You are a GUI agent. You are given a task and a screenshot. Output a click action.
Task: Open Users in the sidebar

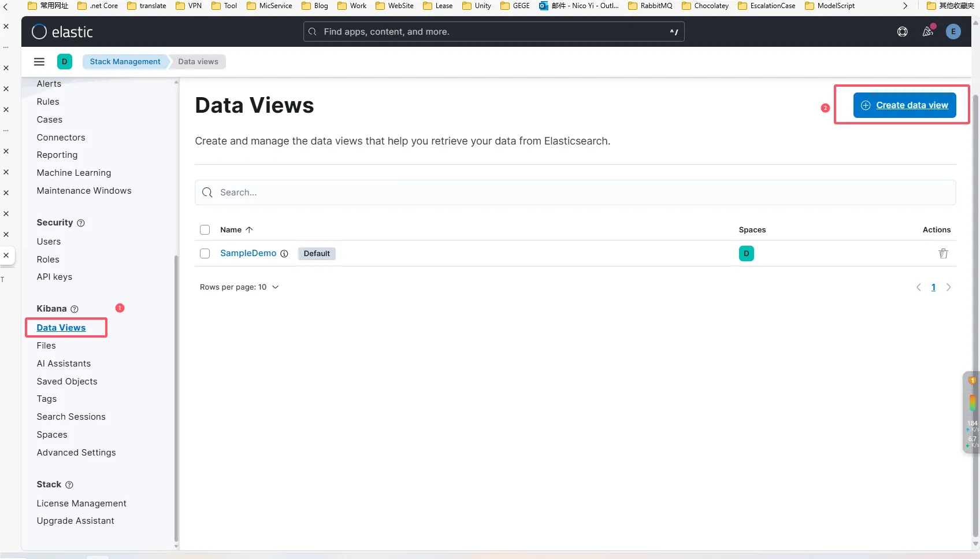point(49,242)
